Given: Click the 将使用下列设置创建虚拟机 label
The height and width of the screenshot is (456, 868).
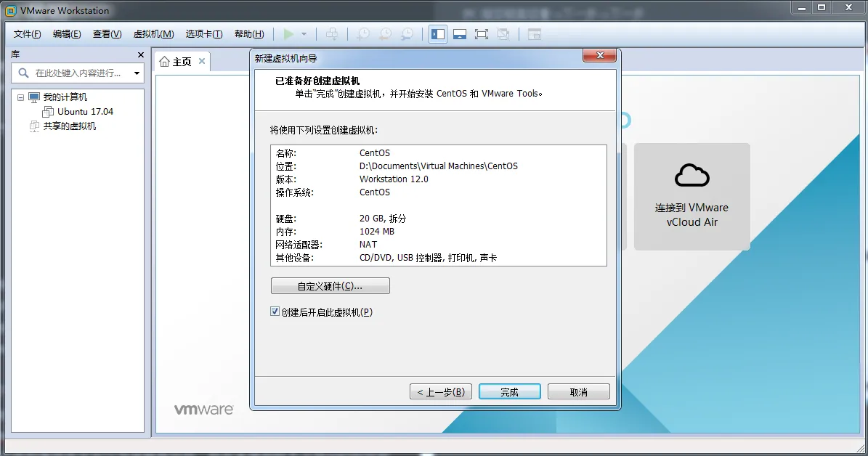Looking at the screenshot, I should 324,131.
